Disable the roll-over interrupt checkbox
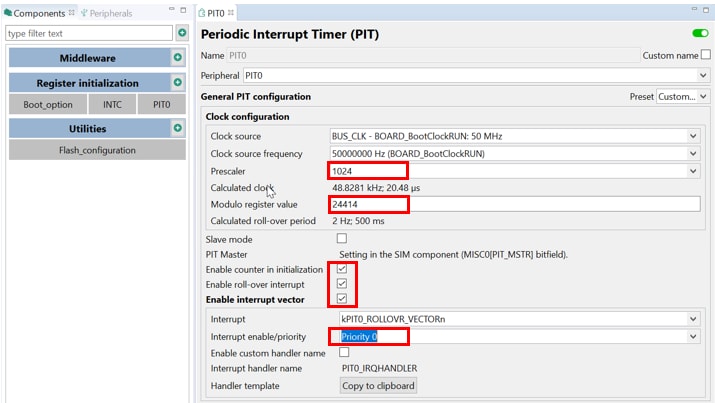This screenshot has height=403, width=715. click(342, 284)
